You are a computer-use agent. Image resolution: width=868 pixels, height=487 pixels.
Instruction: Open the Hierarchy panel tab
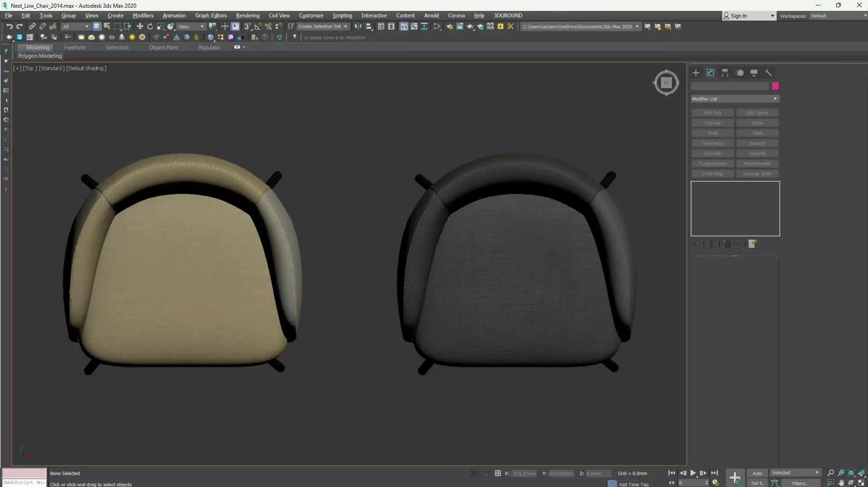pos(725,73)
